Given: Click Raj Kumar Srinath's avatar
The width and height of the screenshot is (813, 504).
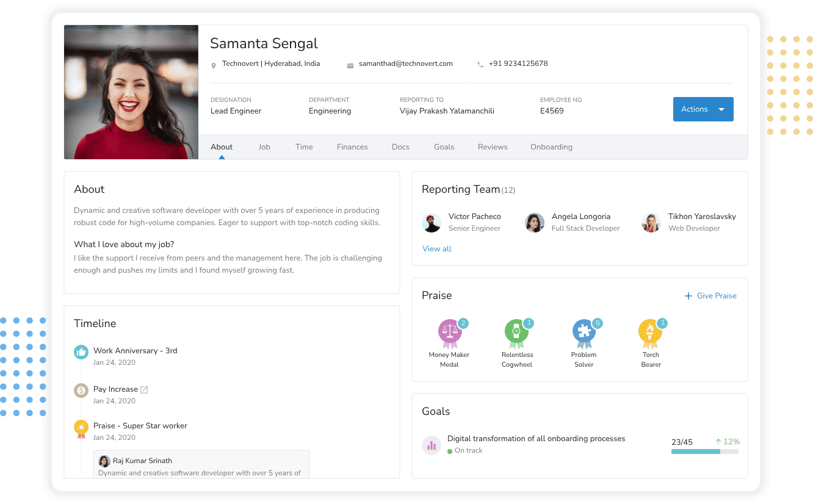Looking at the screenshot, I should (x=104, y=461).
